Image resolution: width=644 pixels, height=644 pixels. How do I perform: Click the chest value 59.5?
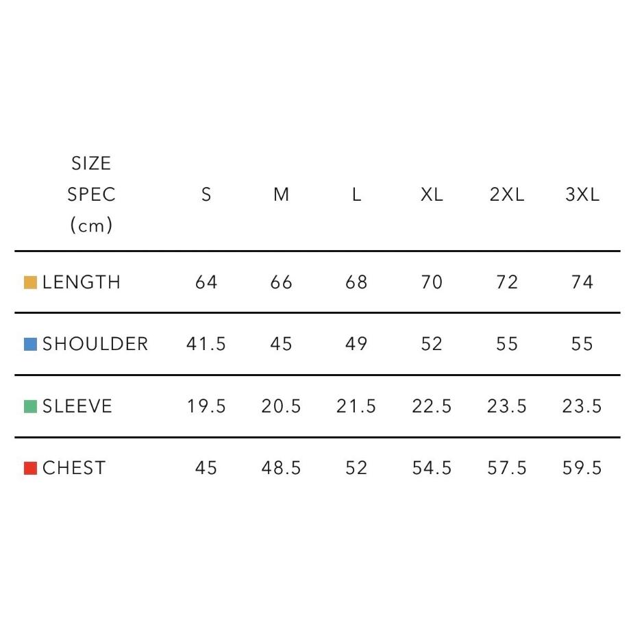(582, 468)
